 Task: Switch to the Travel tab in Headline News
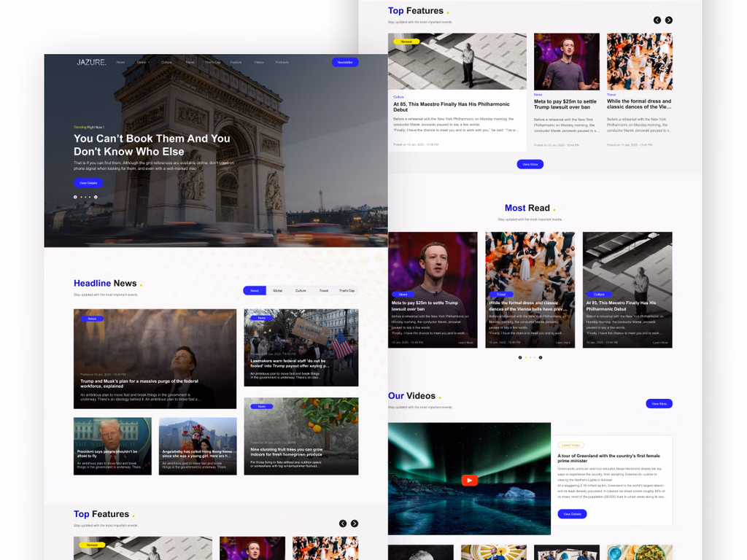[x=323, y=290]
